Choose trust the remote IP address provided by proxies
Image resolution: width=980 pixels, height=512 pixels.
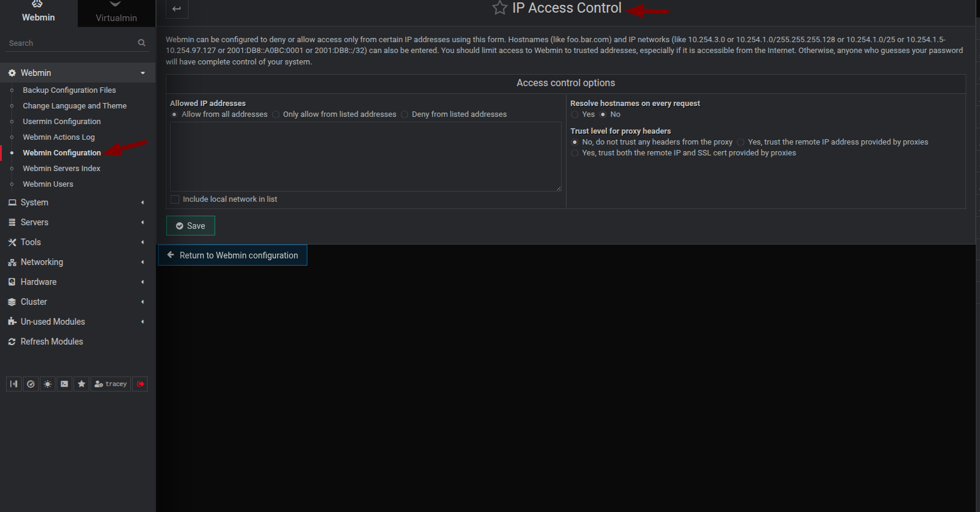741,142
